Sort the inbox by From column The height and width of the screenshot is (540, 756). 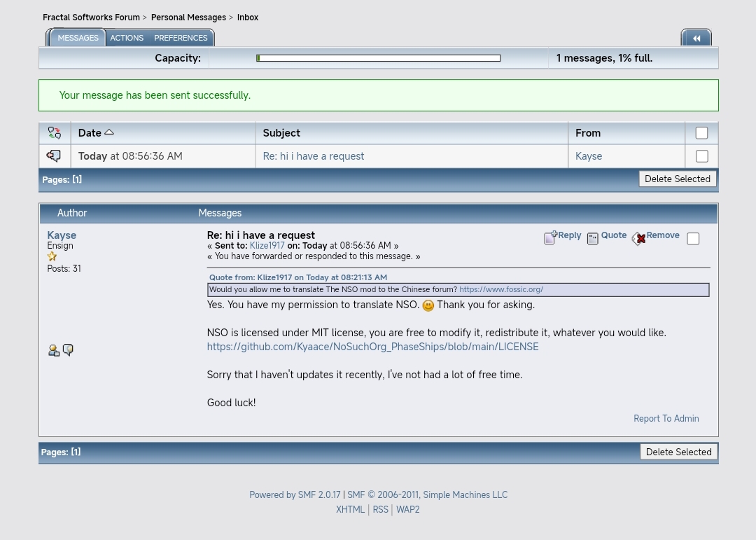[x=588, y=133]
